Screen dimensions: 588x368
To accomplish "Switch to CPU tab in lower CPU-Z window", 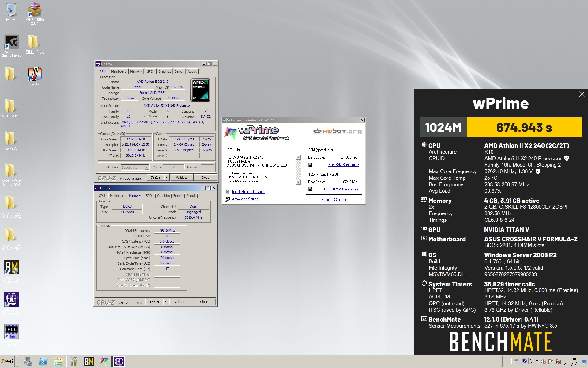I will click(102, 196).
